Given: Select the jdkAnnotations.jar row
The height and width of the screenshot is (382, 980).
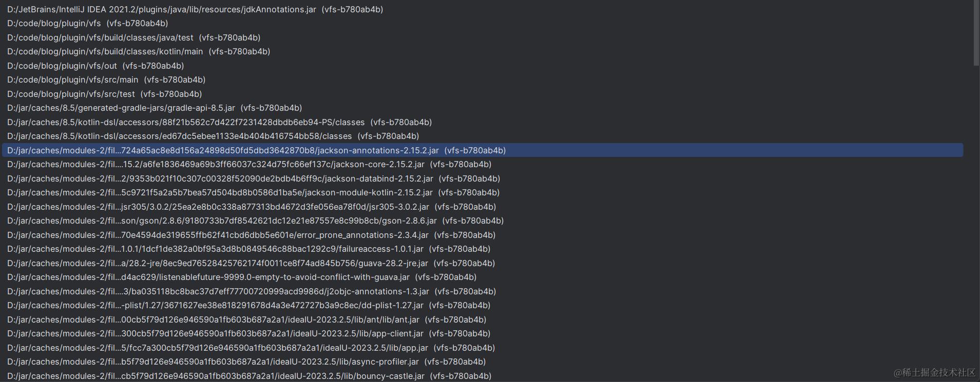Looking at the screenshot, I should (483, 9).
